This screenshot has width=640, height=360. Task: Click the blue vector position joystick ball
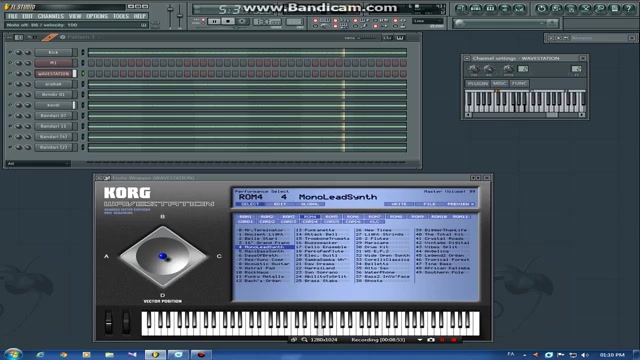162,256
